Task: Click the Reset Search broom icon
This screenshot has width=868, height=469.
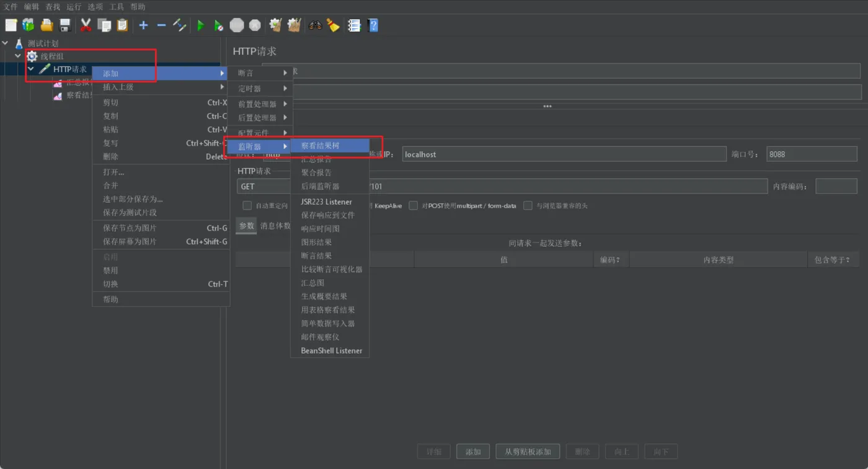Action: coord(334,25)
